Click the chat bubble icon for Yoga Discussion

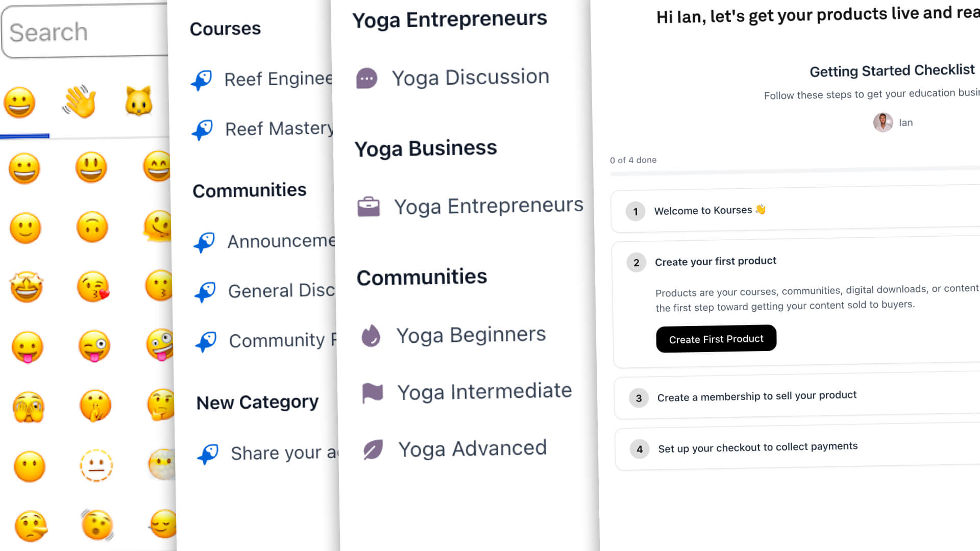coord(366,79)
